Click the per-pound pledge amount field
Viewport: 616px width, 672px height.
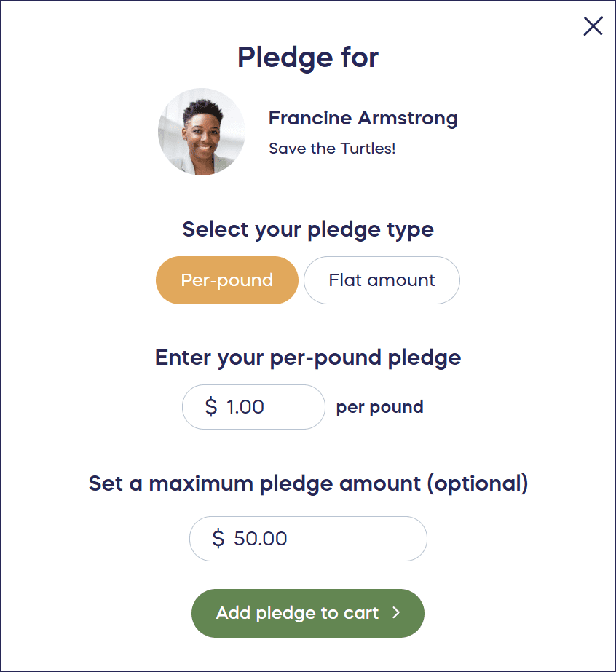coord(253,406)
